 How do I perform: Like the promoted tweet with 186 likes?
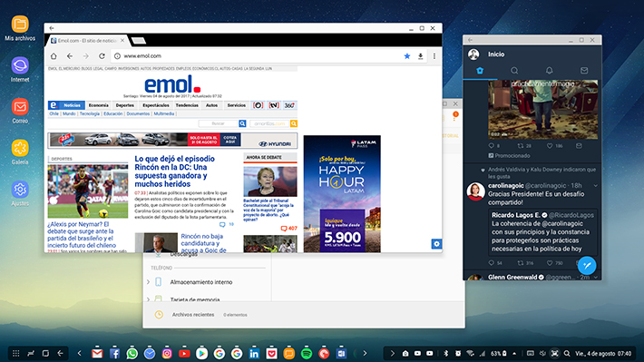(x=550, y=146)
